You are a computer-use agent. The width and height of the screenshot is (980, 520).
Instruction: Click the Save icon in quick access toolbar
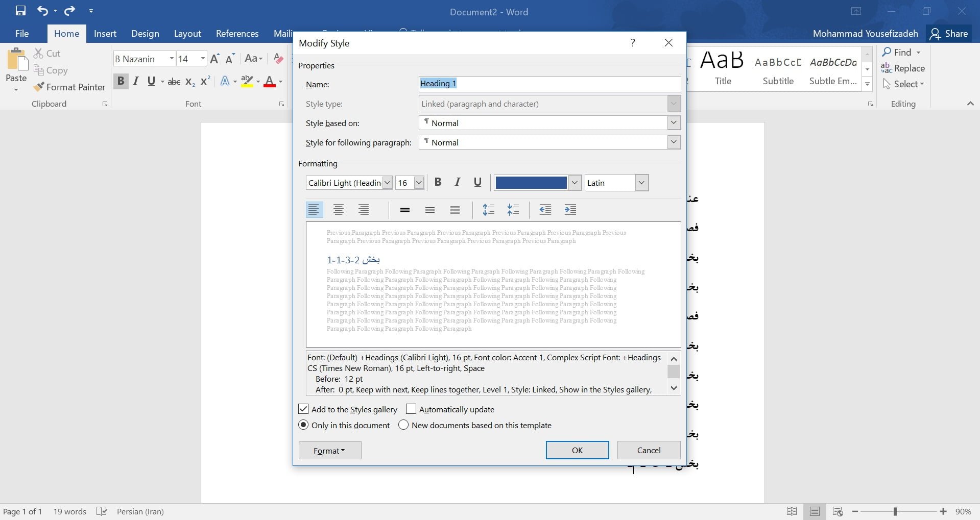tap(20, 11)
